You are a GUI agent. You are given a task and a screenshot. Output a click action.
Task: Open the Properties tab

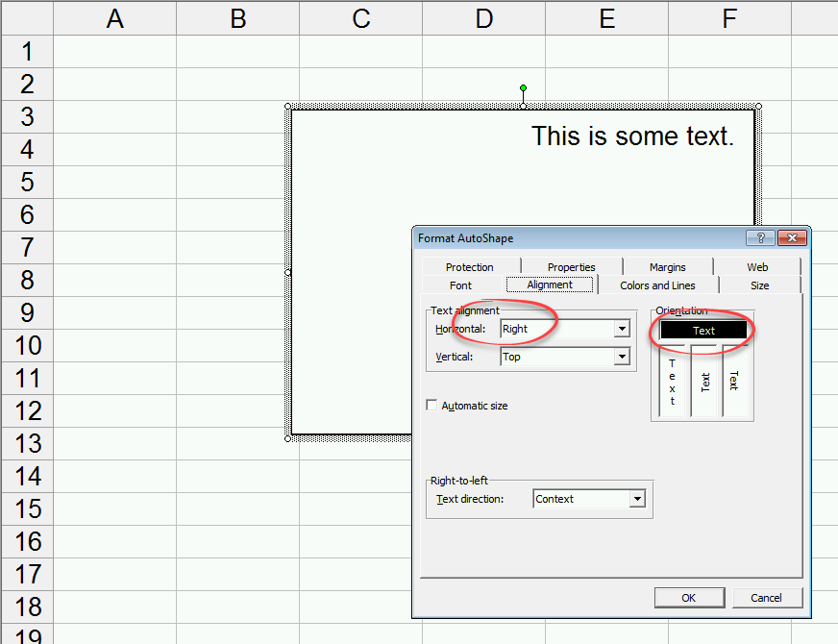pyautogui.click(x=571, y=266)
